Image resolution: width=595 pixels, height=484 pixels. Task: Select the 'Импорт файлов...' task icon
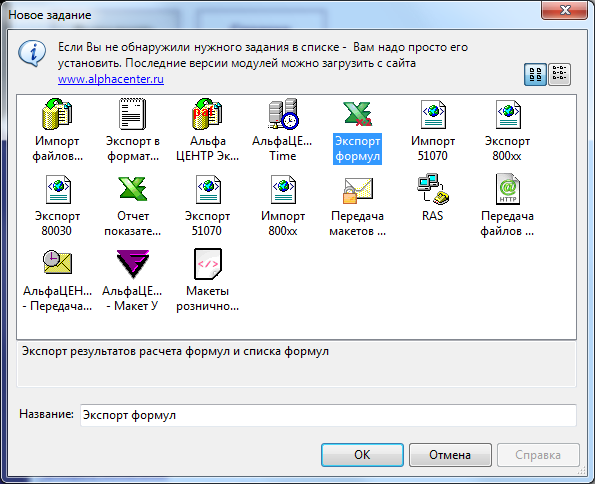point(57,114)
